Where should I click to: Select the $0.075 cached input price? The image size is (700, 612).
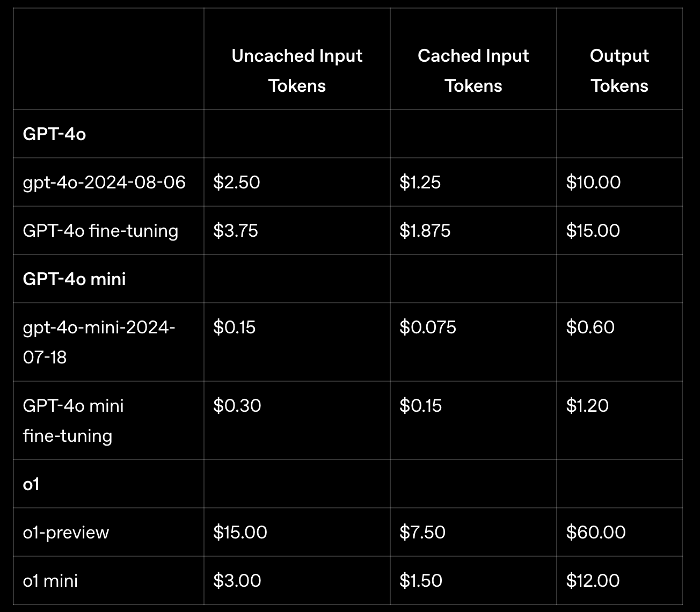[428, 327]
